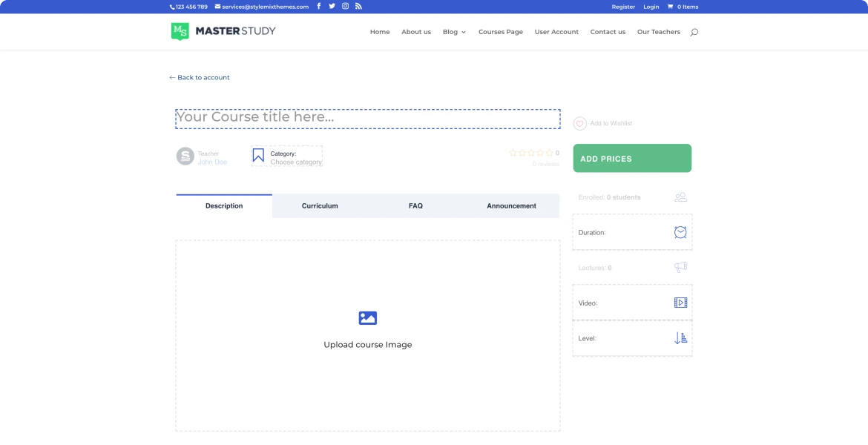Switch to the Curriculum tab
The image size is (868, 445).
(x=320, y=206)
